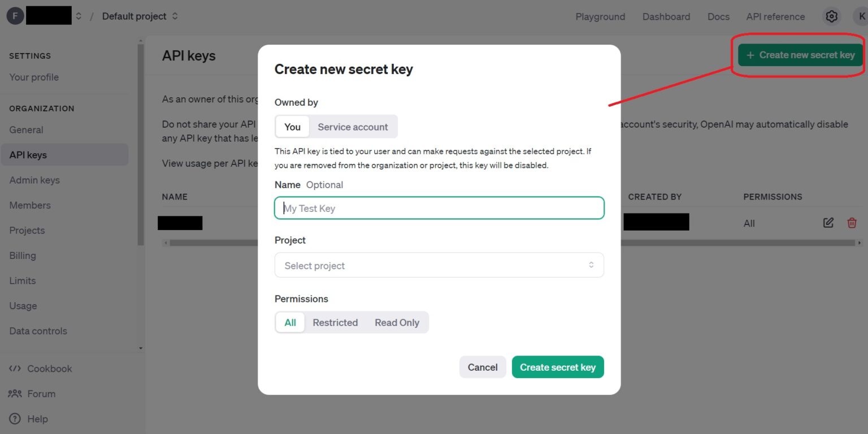The height and width of the screenshot is (434, 868).
Task: Go to Billing settings in sidebar
Action: 23,255
